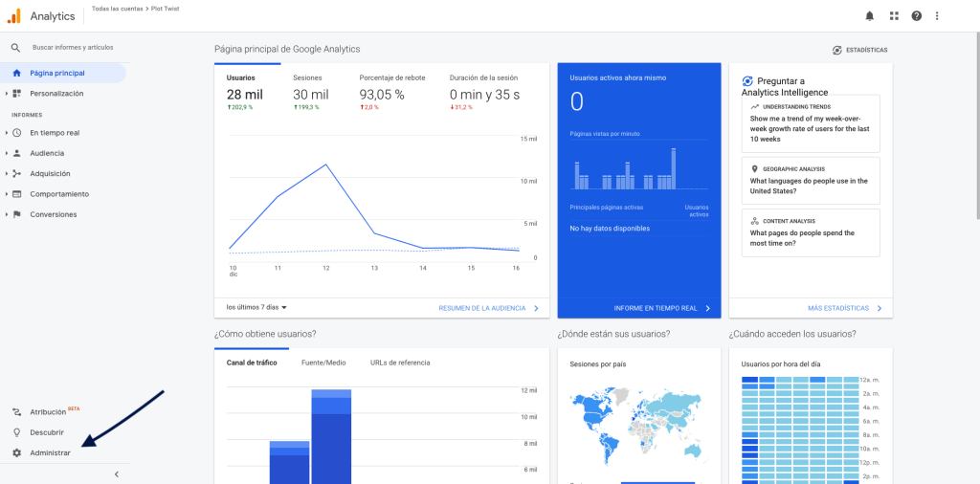Screen dimensions: 980x484
Task: Click the search magnifier icon in sidebar
Action: tap(15, 47)
